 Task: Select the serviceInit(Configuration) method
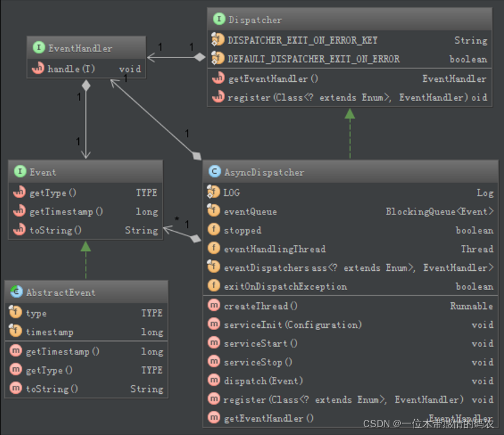(x=292, y=325)
